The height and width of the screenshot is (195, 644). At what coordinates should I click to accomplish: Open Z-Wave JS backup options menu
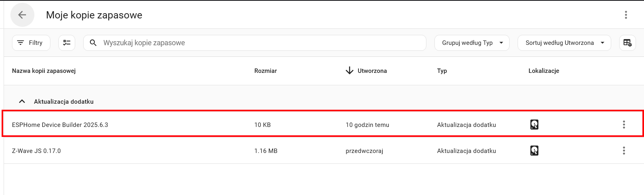[624, 151]
